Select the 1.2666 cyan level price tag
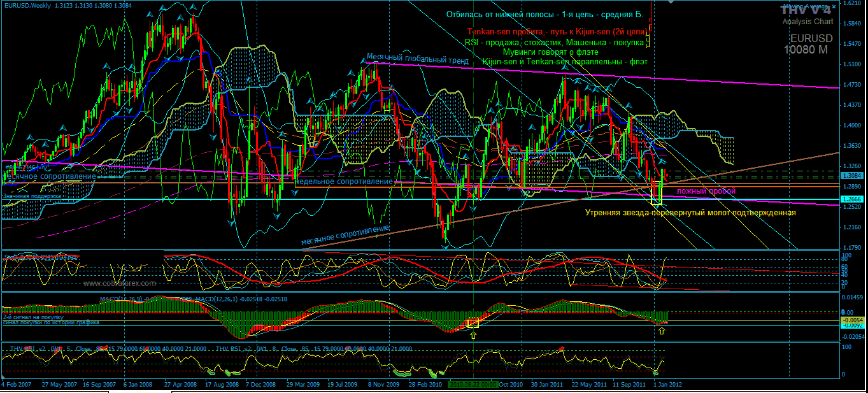The image size is (868, 393). click(x=851, y=199)
